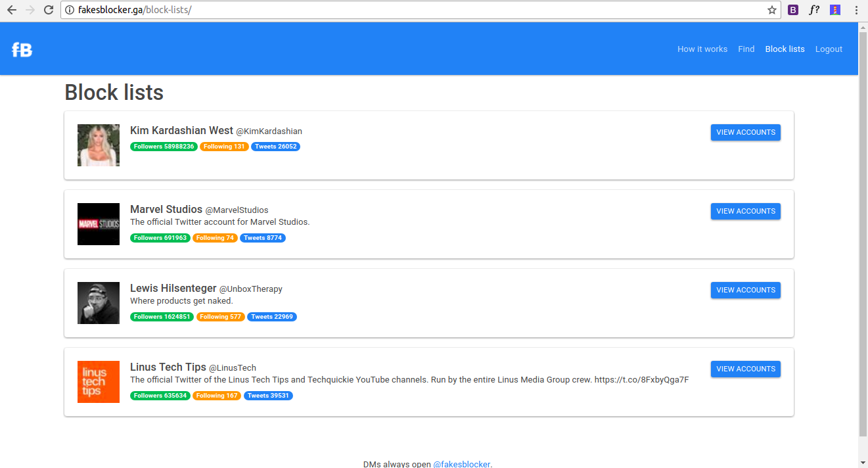Click the Lewis Hilsenteger name heading
Image resolution: width=868 pixels, height=468 pixels.
pos(173,288)
